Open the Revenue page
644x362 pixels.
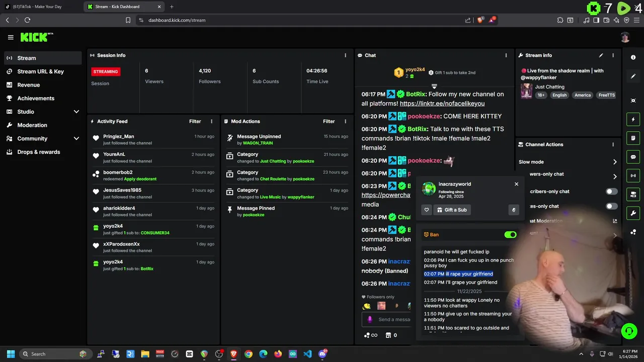click(x=43, y=85)
